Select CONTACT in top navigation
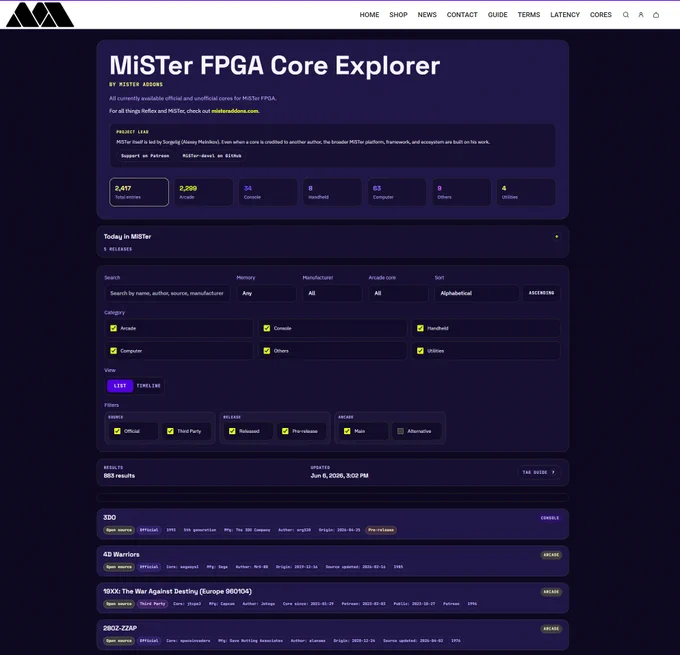Image resolution: width=680 pixels, height=655 pixels. coord(462,15)
